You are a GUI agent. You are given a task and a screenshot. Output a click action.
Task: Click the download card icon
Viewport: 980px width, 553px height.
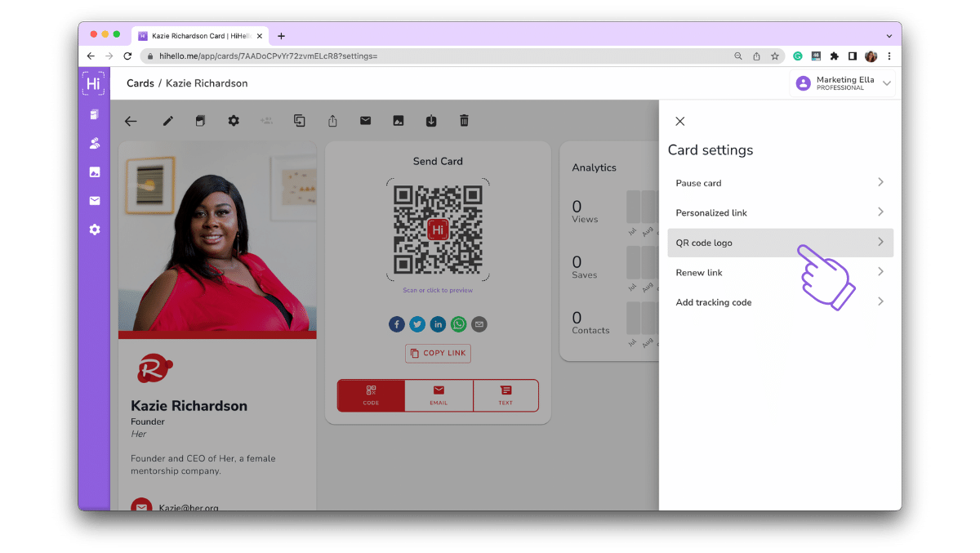(x=430, y=120)
